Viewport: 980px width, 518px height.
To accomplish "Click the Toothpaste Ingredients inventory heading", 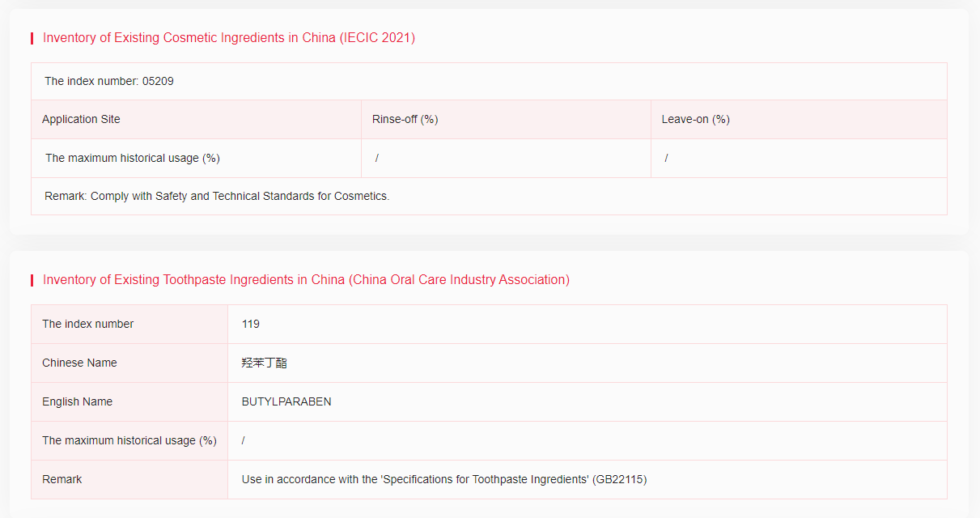I will (306, 280).
